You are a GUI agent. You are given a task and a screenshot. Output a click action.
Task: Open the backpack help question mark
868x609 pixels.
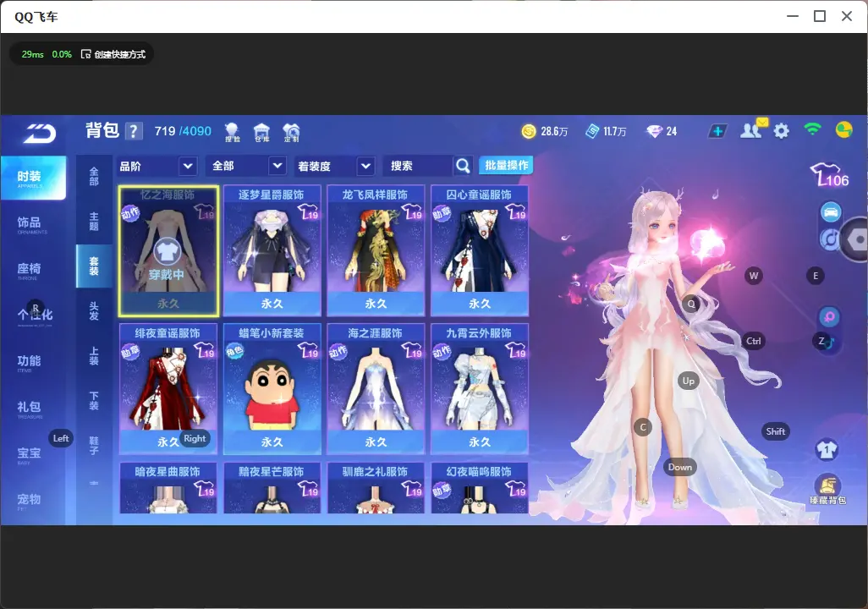[x=134, y=131]
